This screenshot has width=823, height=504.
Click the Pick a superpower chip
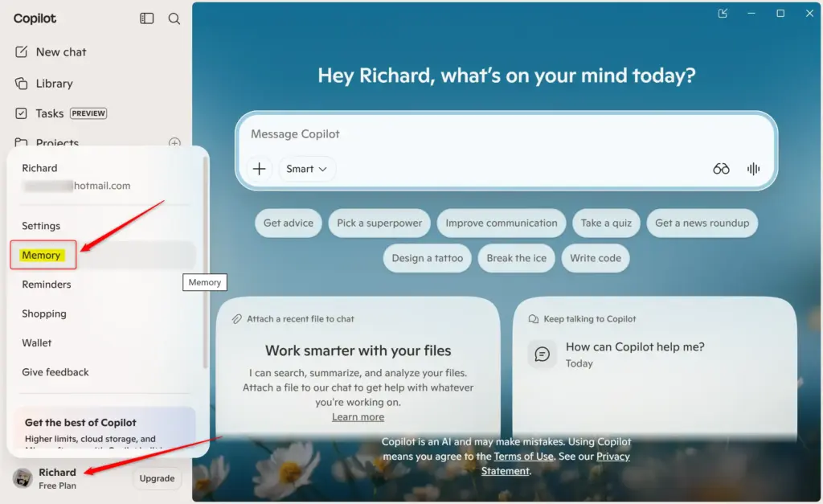click(x=379, y=223)
